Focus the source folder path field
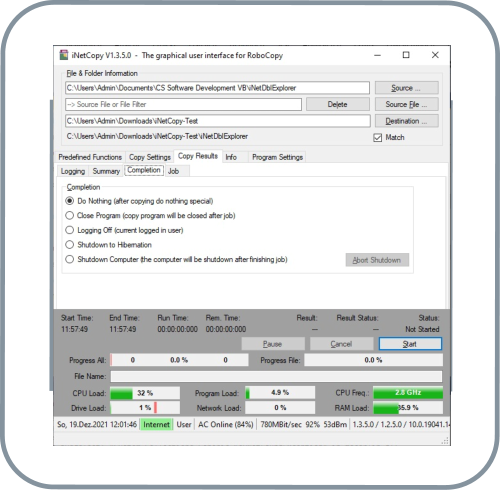 [x=217, y=88]
